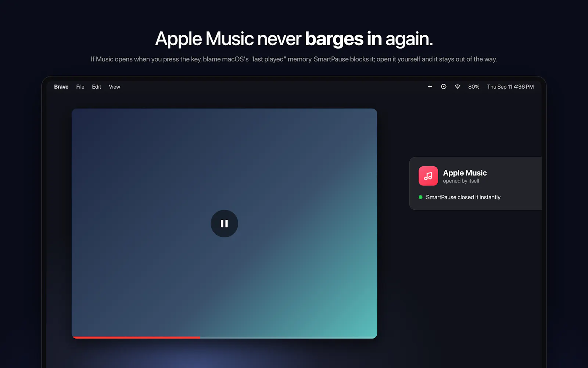Open the Edit menu

(x=96, y=87)
